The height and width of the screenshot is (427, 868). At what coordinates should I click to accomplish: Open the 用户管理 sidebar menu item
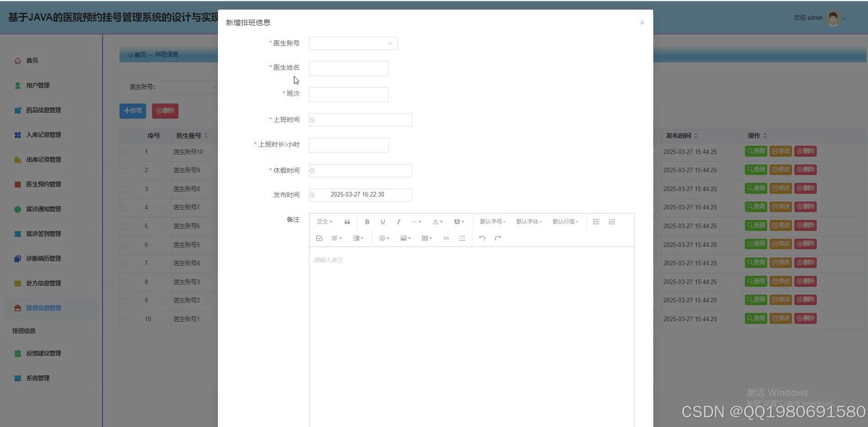click(x=39, y=85)
